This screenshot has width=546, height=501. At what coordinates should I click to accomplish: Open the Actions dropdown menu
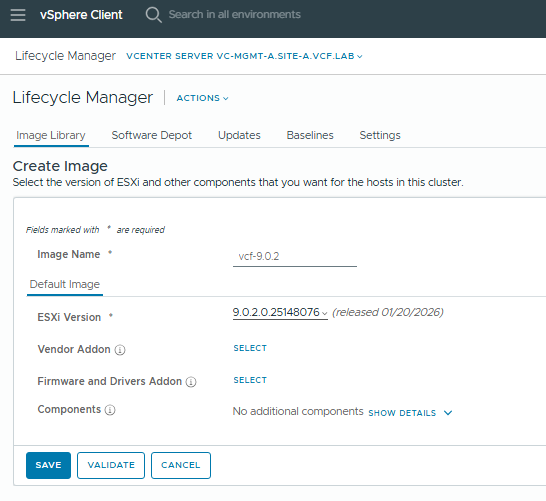pos(202,98)
